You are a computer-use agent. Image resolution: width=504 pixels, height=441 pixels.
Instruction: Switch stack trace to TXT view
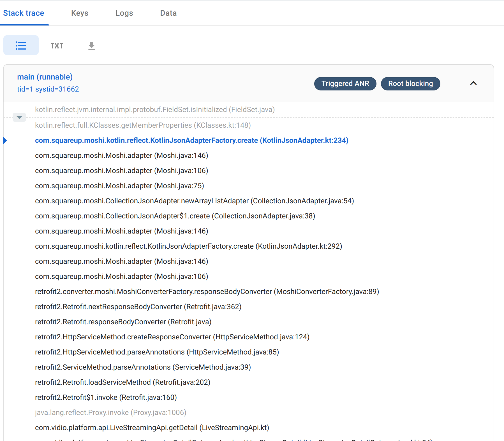(57, 45)
